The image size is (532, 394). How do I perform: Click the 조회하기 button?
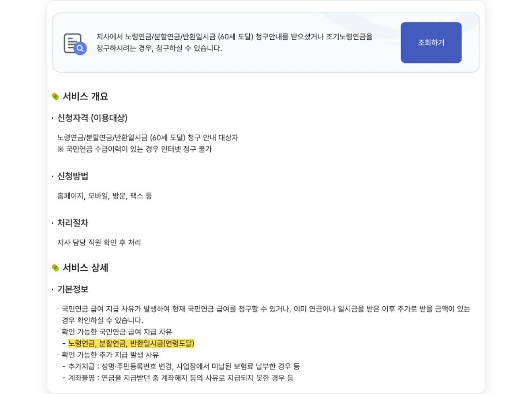[x=431, y=42]
